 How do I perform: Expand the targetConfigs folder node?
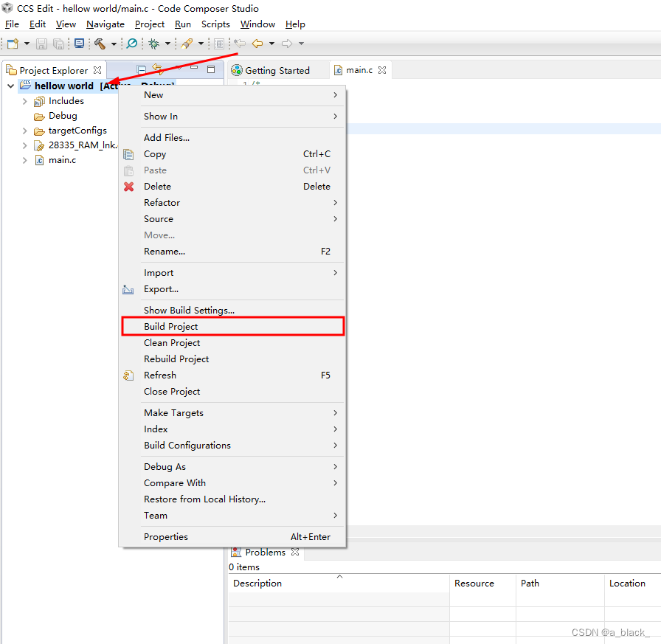[x=25, y=131]
